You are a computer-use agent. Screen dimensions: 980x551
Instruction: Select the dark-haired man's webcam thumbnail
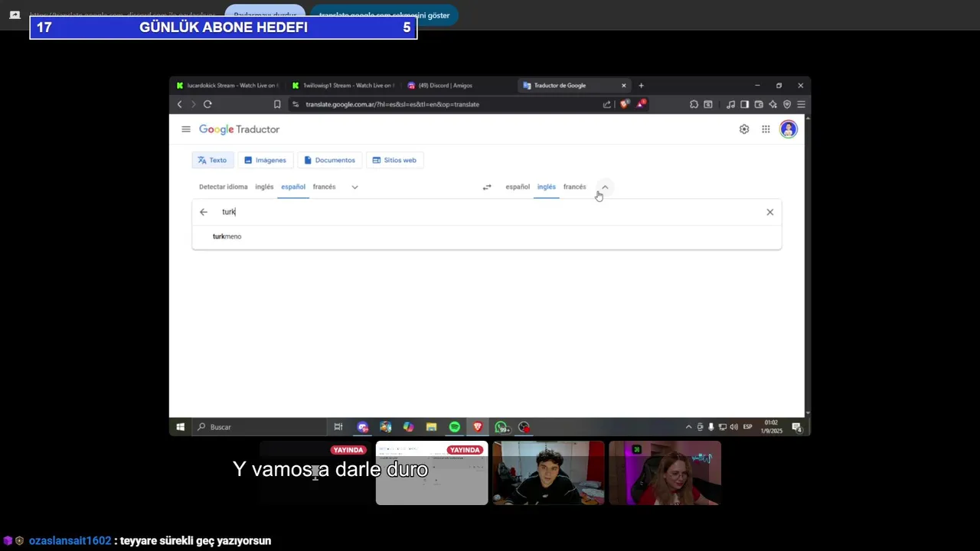548,473
